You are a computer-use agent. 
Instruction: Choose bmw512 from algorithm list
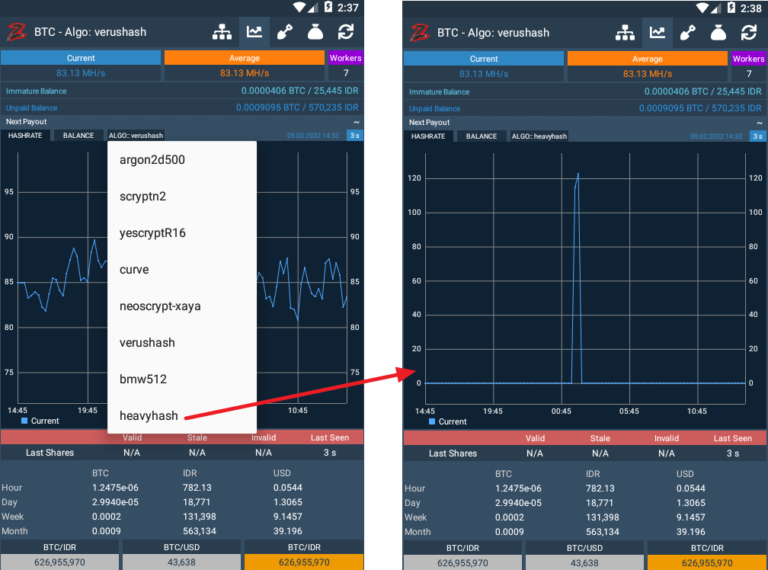(x=182, y=379)
